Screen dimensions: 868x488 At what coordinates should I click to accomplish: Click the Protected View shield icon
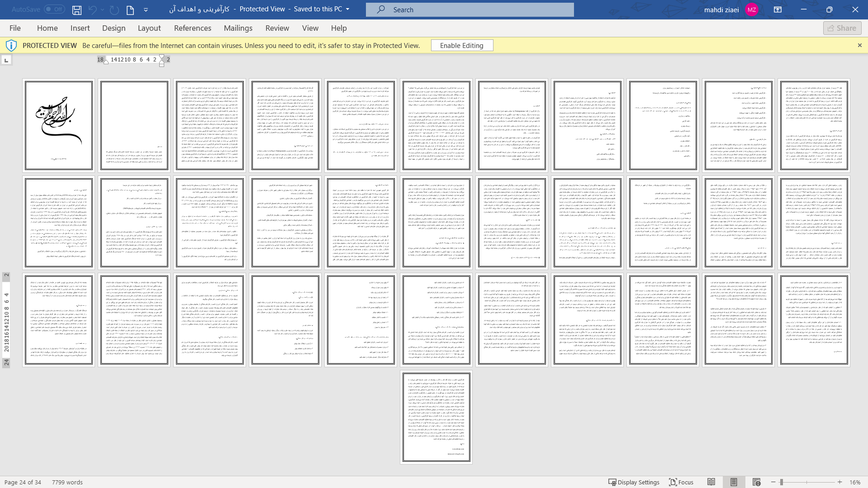(x=11, y=45)
